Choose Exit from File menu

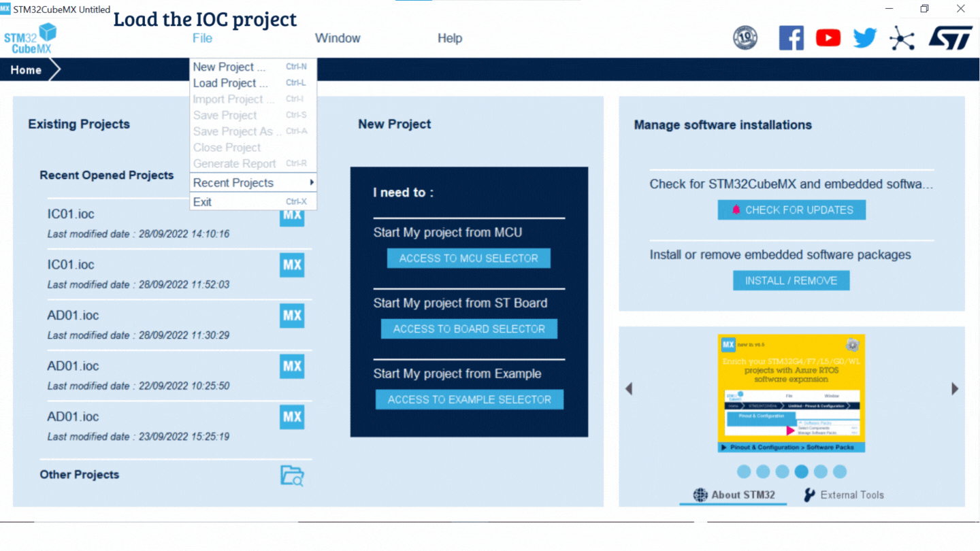tap(252, 202)
